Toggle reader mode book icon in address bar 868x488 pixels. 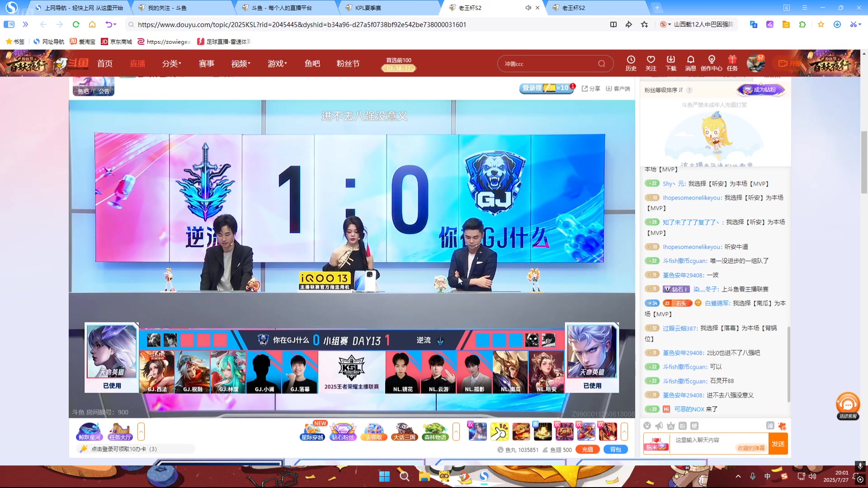point(613,24)
